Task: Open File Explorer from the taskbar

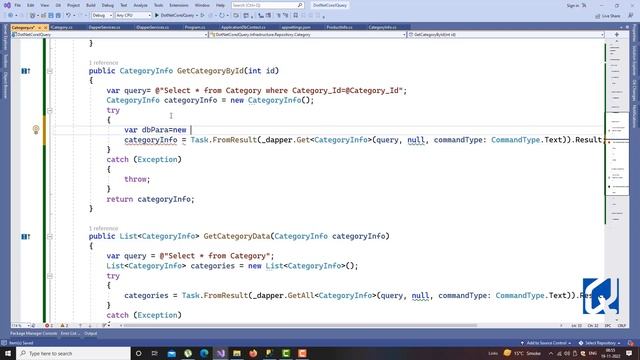Action: [x=237, y=353]
